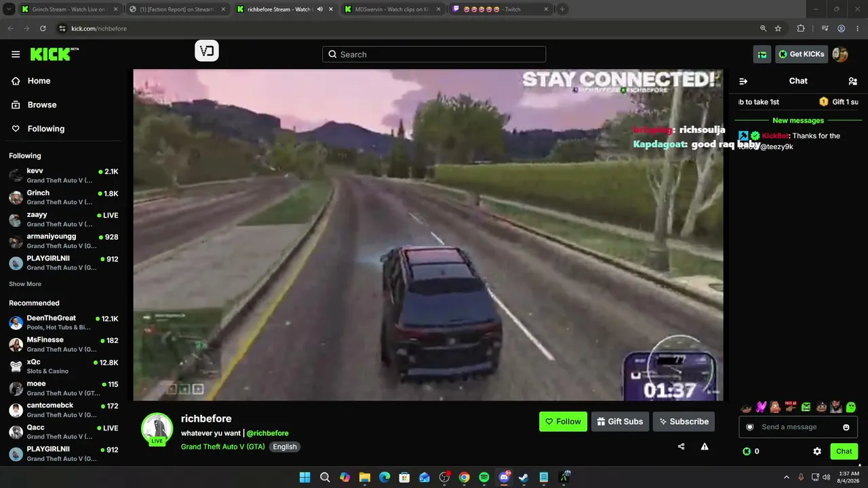Send message with green Chat button
Viewport: 868px width, 488px height.
844,451
